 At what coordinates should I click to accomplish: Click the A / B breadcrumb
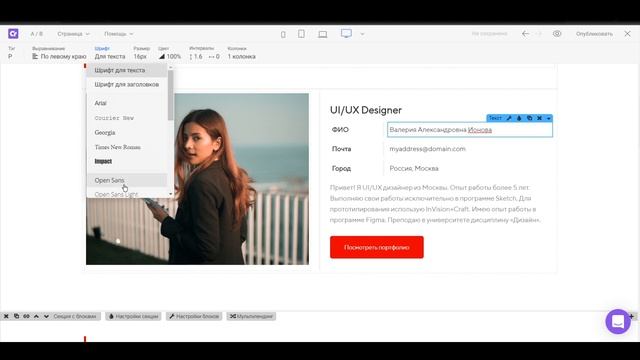[x=36, y=34]
